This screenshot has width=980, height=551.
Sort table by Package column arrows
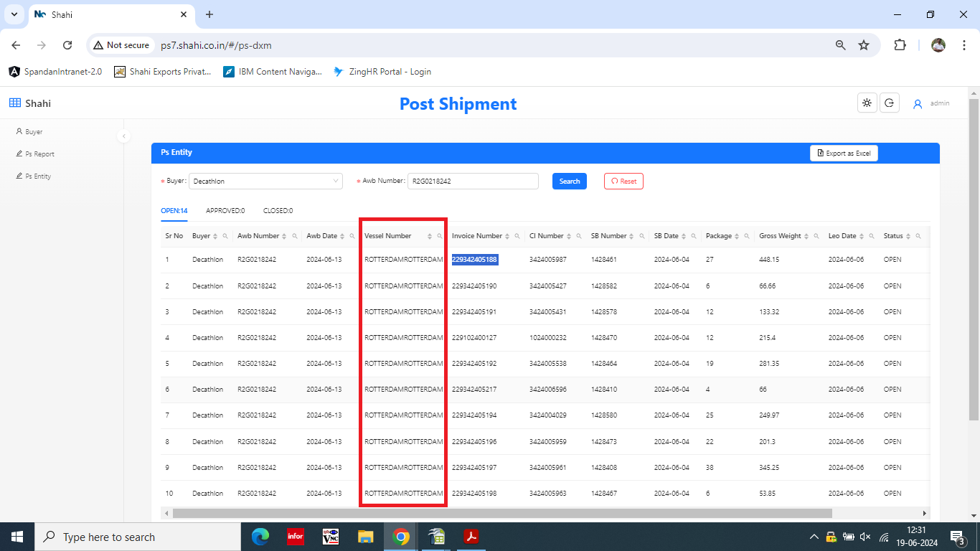tap(737, 236)
